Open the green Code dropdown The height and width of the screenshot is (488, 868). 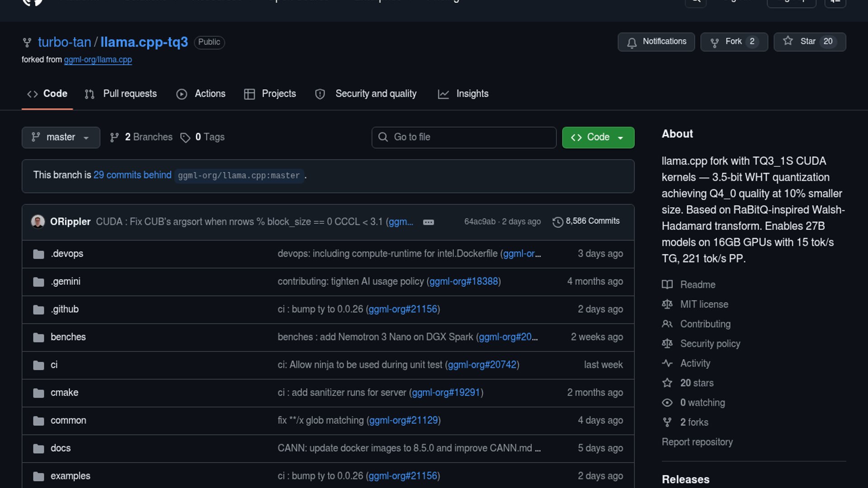click(x=598, y=137)
